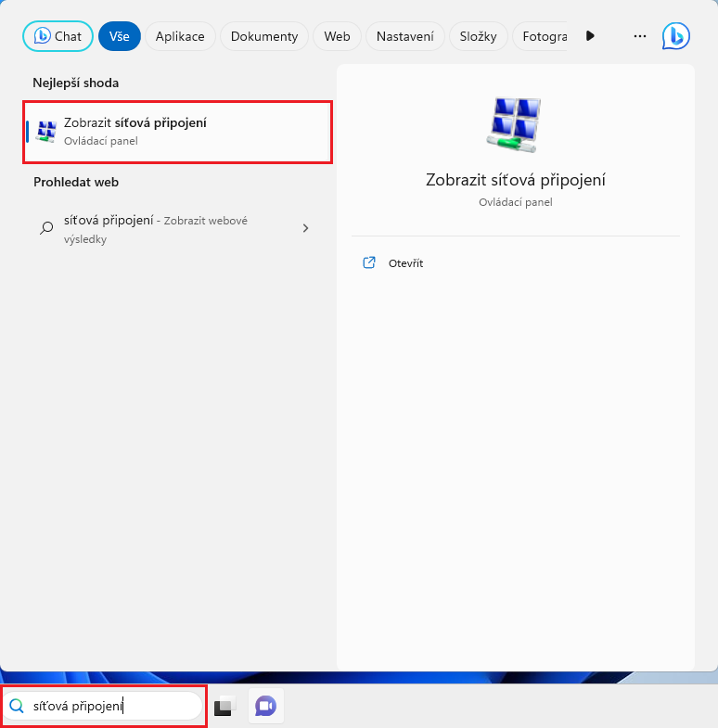This screenshot has width=718, height=728.
Task: Click the large network icon in preview pane
Action: [x=515, y=124]
